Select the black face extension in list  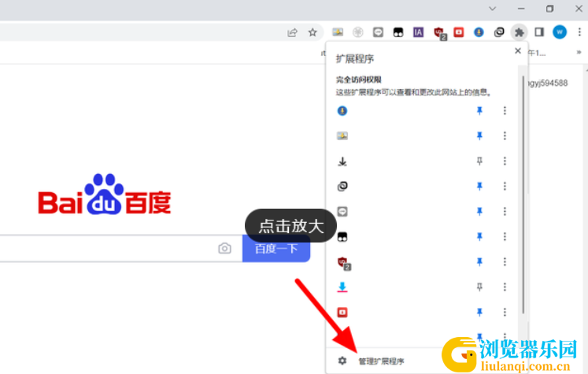click(x=342, y=237)
